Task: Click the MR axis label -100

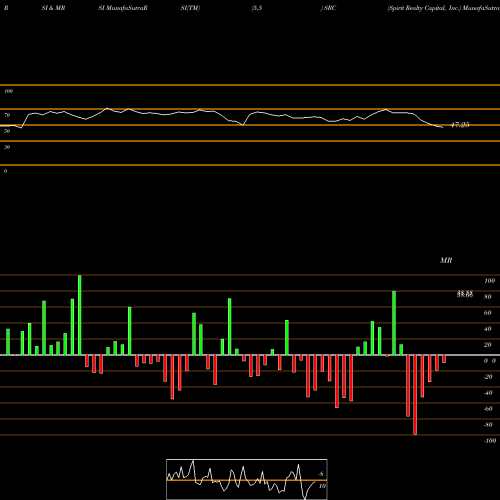Action: (x=489, y=441)
